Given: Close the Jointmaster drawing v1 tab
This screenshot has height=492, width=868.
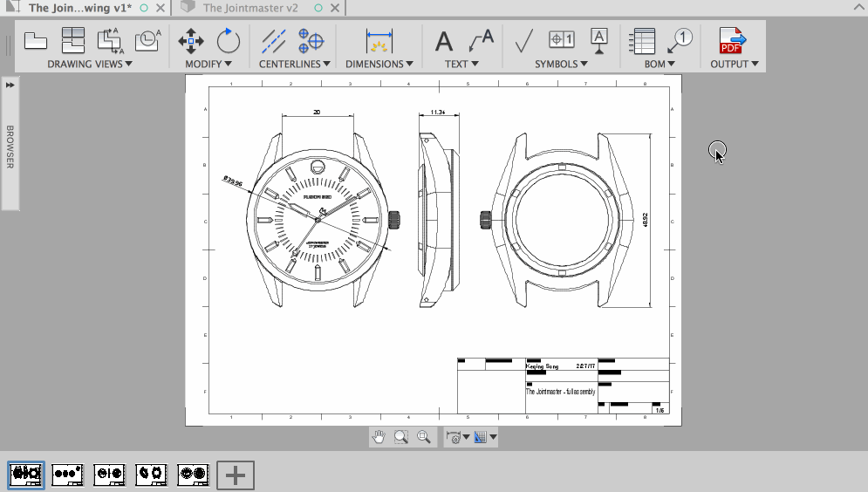Looking at the screenshot, I should (160, 8).
